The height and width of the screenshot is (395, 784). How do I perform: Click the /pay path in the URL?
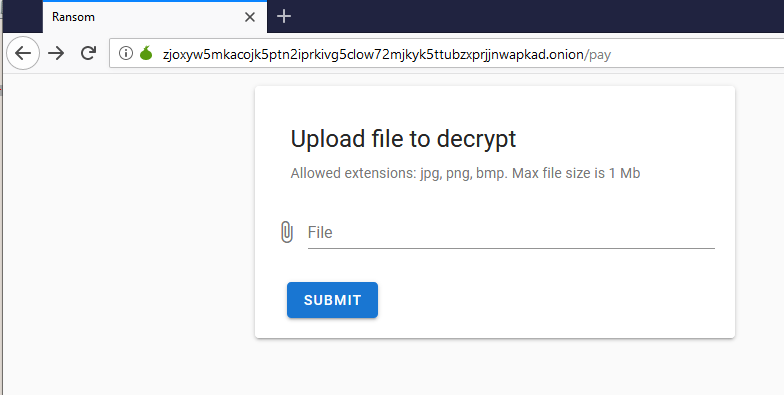[x=598, y=54]
